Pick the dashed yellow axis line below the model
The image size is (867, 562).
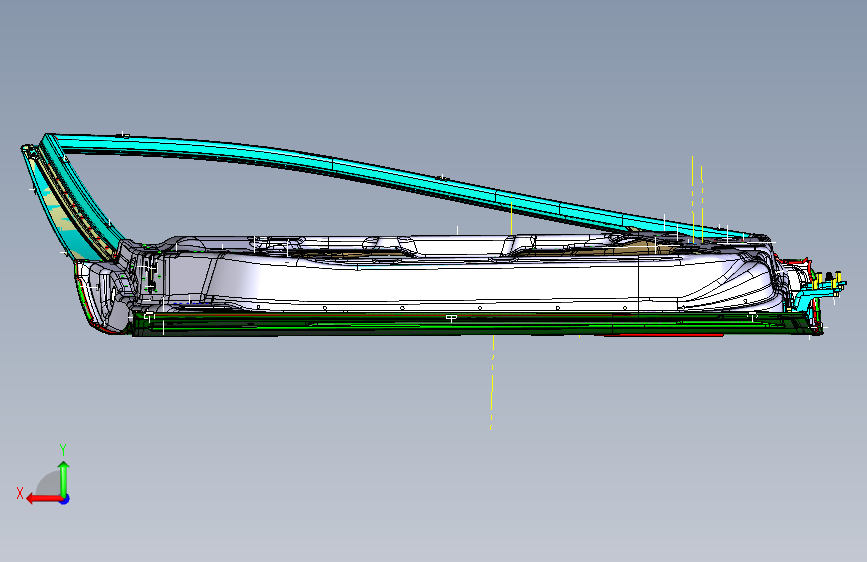(x=492, y=382)
